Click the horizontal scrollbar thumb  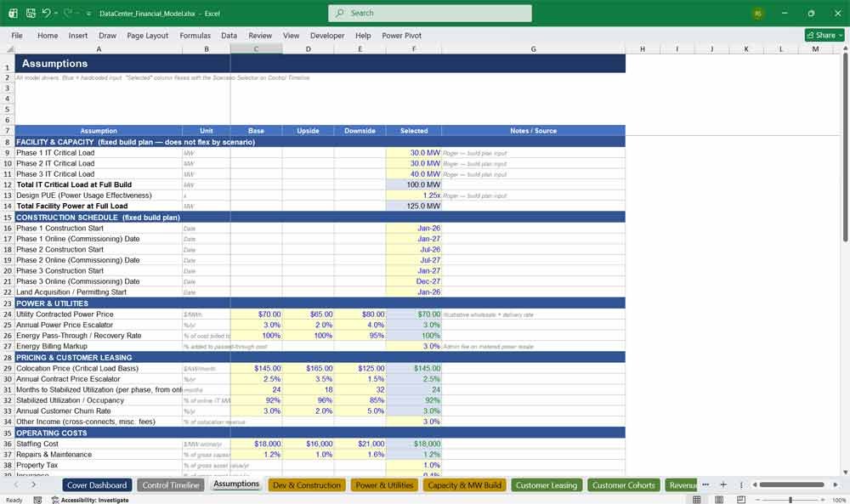[791, 484]
